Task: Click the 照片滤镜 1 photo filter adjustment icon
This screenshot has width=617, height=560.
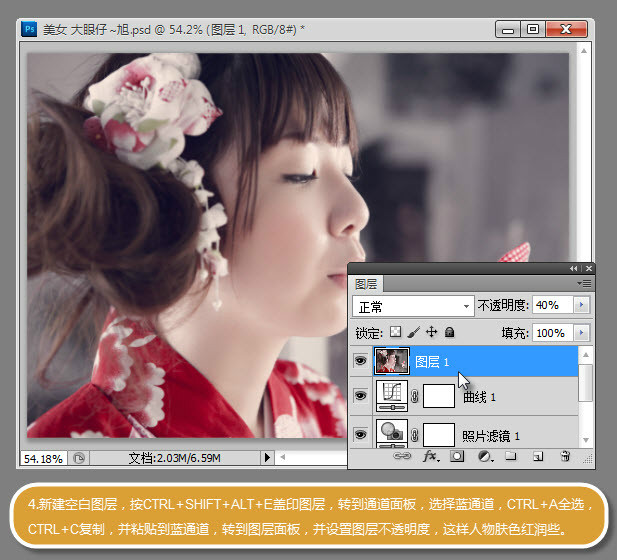Action: click(x=392, y=434)
